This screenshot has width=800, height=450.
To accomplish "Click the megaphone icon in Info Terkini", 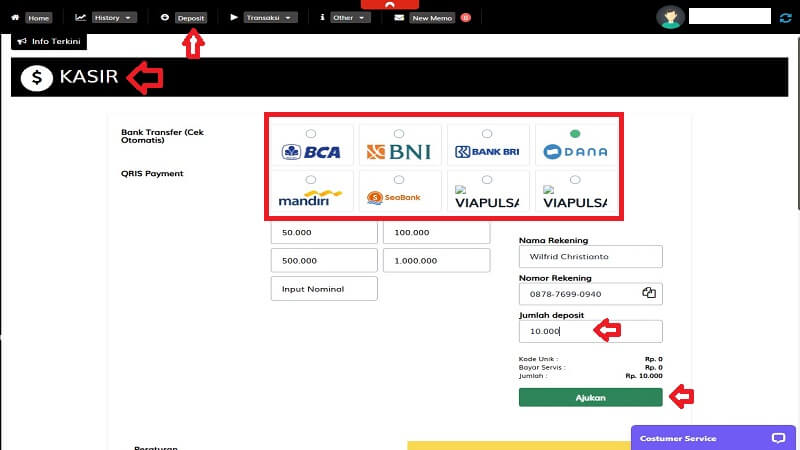I will [x=22, y=41].
